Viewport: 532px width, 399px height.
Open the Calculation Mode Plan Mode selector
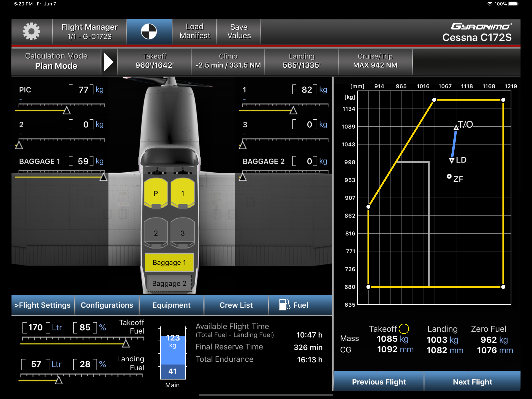(x=56, y=61)
